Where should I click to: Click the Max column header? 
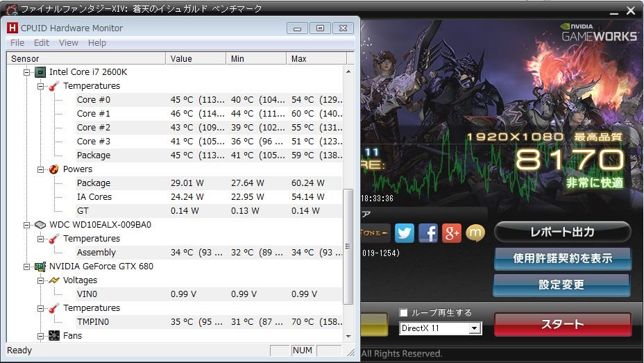point(316,59)
